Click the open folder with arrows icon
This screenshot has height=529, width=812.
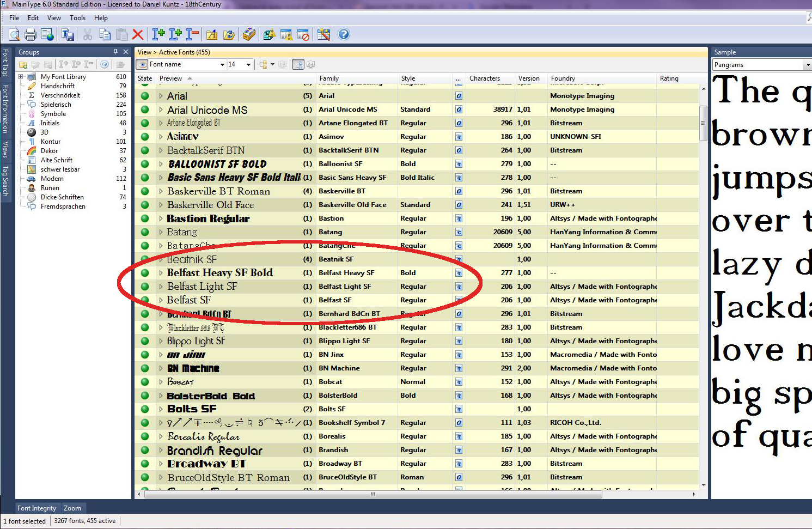229,35
